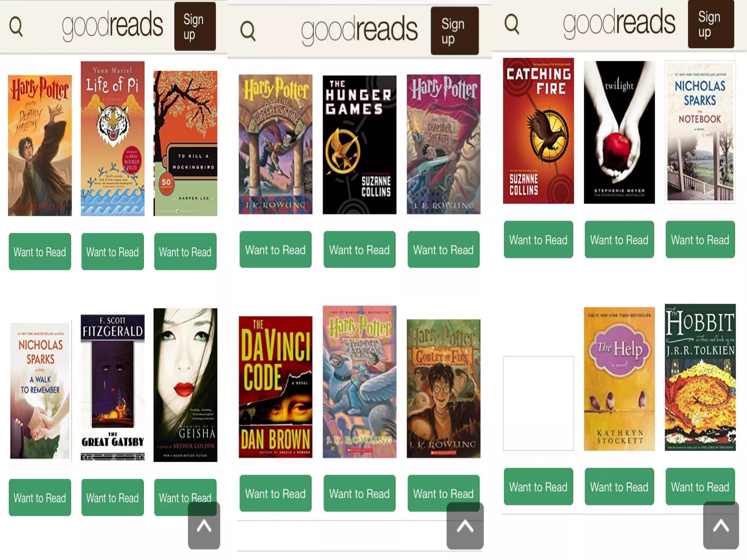Tap scroll-to-top arrow in left panel
The image size is (747, 560).
pos(204,525)
